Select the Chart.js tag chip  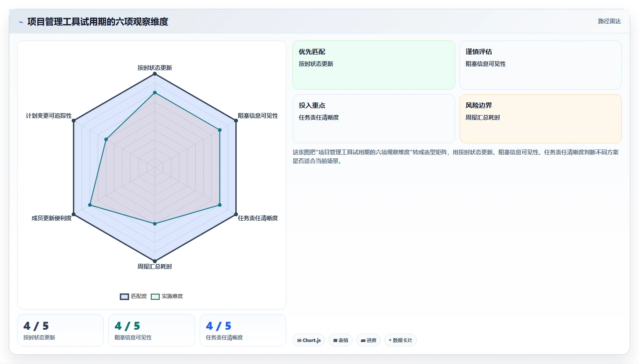309,340
